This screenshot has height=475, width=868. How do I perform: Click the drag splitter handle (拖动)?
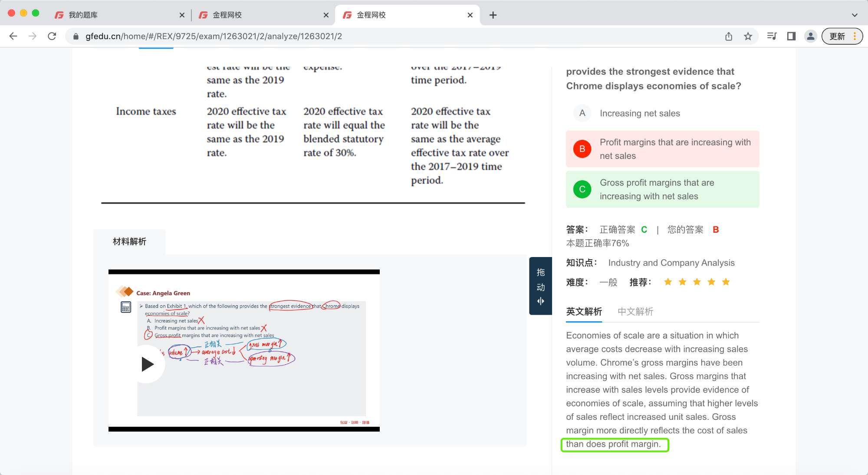540,286
